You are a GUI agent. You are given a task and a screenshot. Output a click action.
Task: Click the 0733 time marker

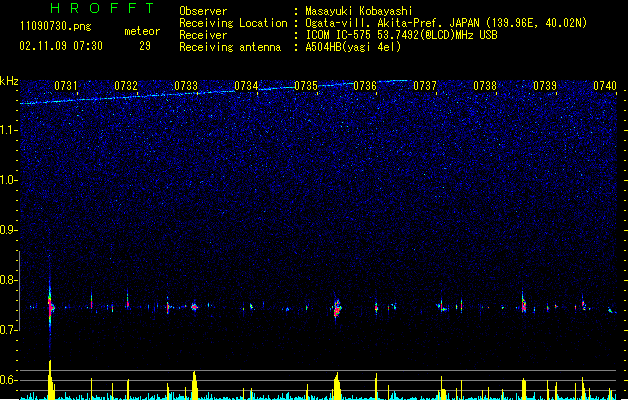186,86
